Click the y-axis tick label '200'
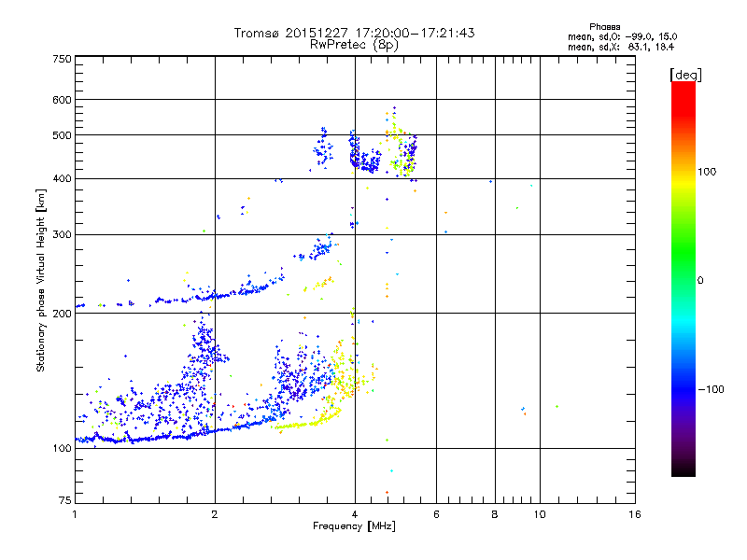 (x=62, y=314)
